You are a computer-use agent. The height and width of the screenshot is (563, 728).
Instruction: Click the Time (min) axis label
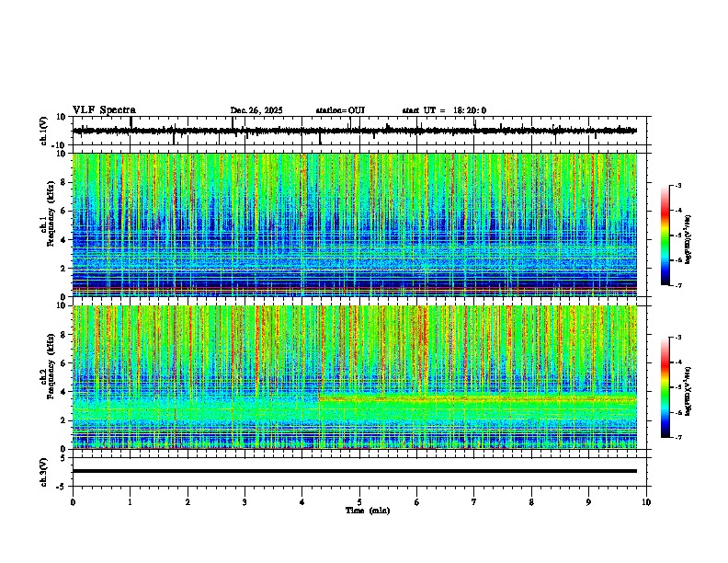(x=368, y=511)
